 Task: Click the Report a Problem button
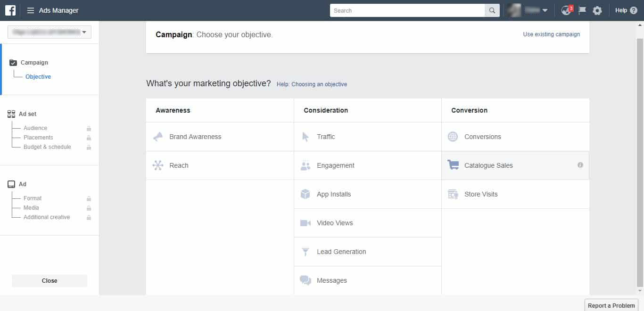[611, 305]
